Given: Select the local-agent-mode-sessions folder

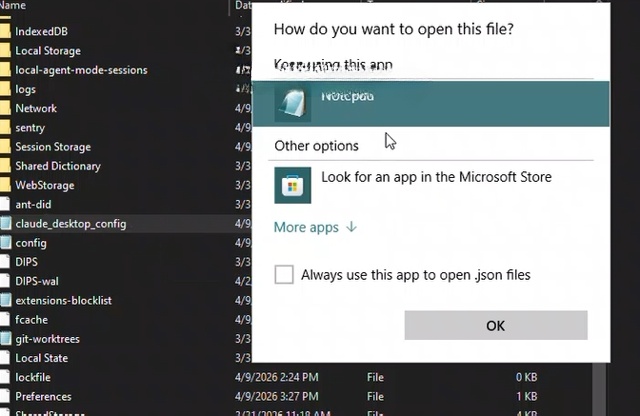Looking at the screenshot, I should pyautogui.click(x=81, y=70).
